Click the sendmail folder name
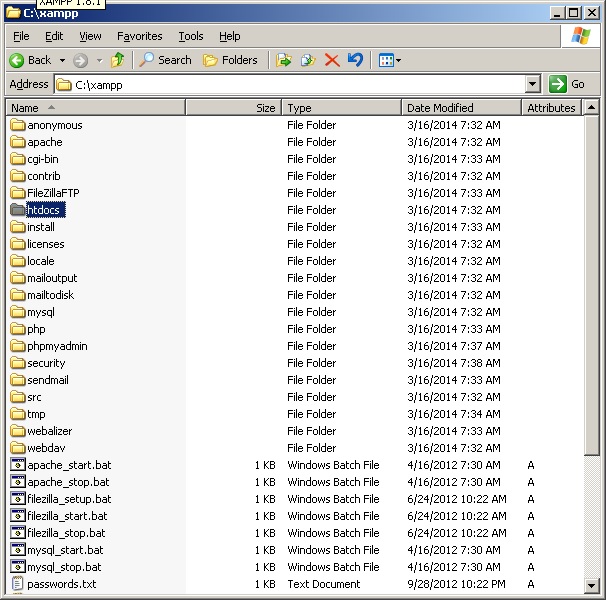The height and width of the screenshot is (600, 606). [x=48, y=380]
